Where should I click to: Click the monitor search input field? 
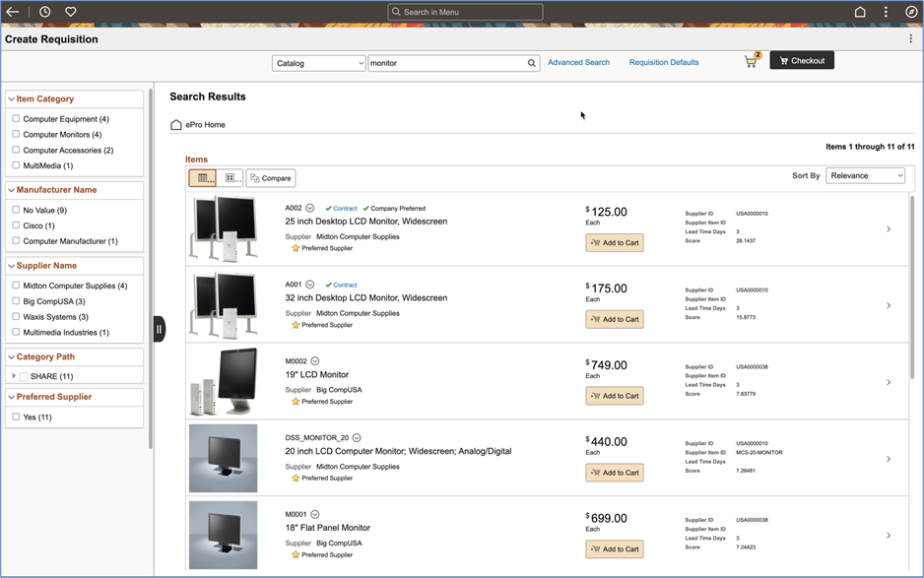point(447,63)
